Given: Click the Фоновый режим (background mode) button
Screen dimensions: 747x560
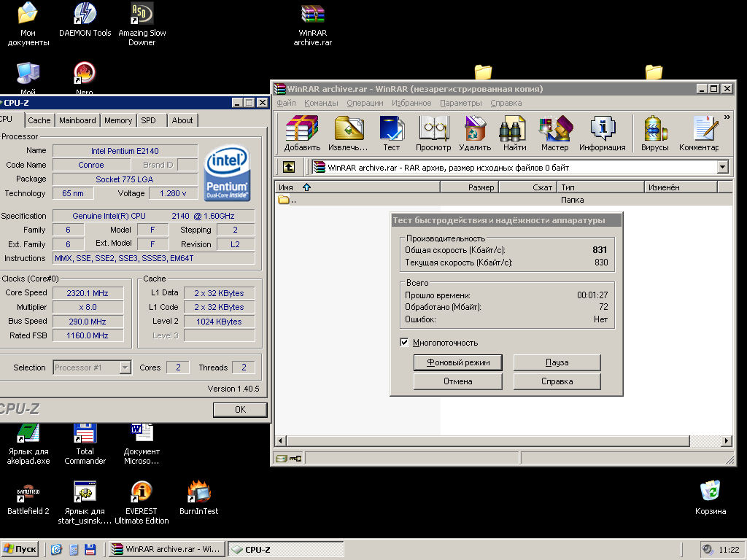Looking at the screenshot, I should (x=458, y=362).
